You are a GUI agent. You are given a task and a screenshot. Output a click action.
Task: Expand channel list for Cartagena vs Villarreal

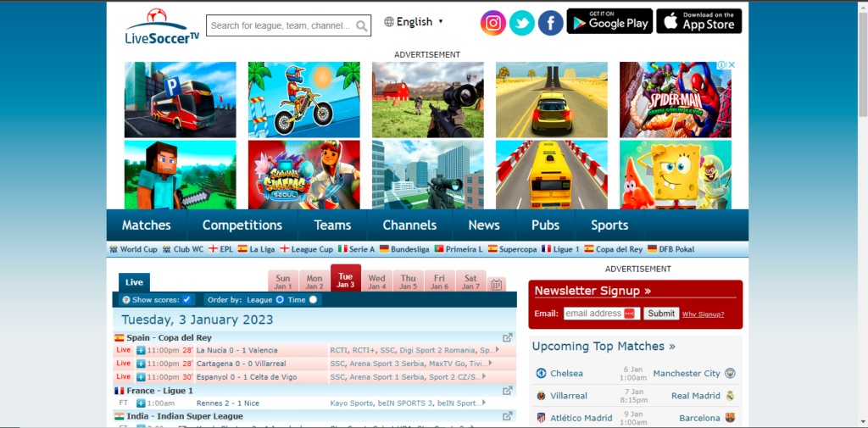pos(490,364)
